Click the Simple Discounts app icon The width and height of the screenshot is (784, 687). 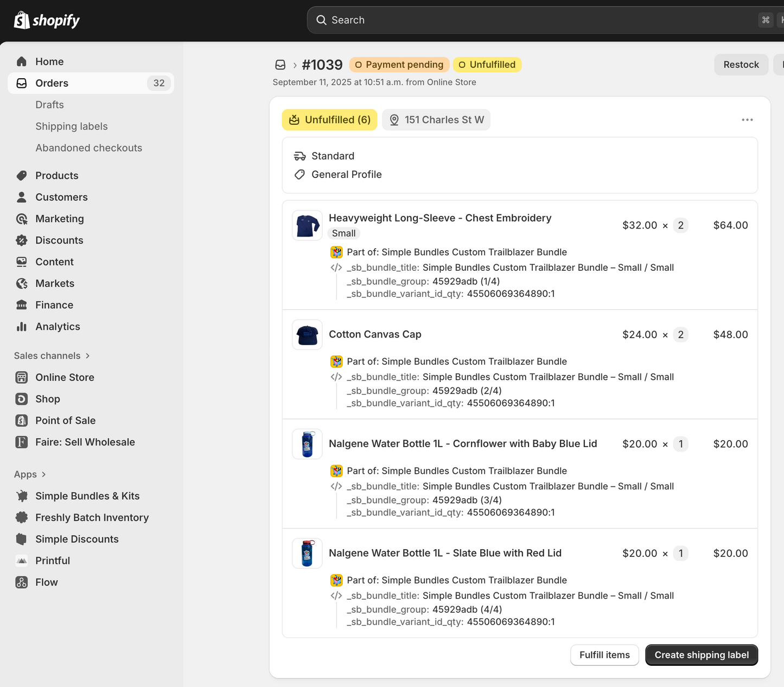pyautogui.click(x=22, y=539)
